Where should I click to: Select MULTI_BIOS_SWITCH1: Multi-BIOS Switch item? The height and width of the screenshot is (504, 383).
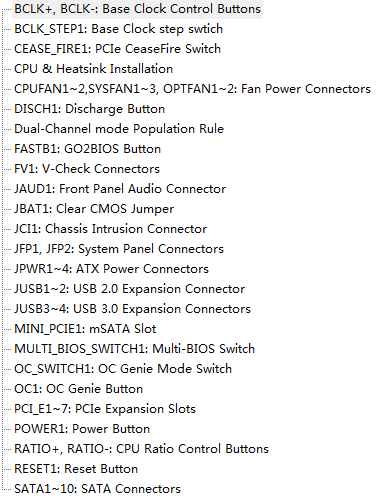pyautogui.click(x=134, y=349)
